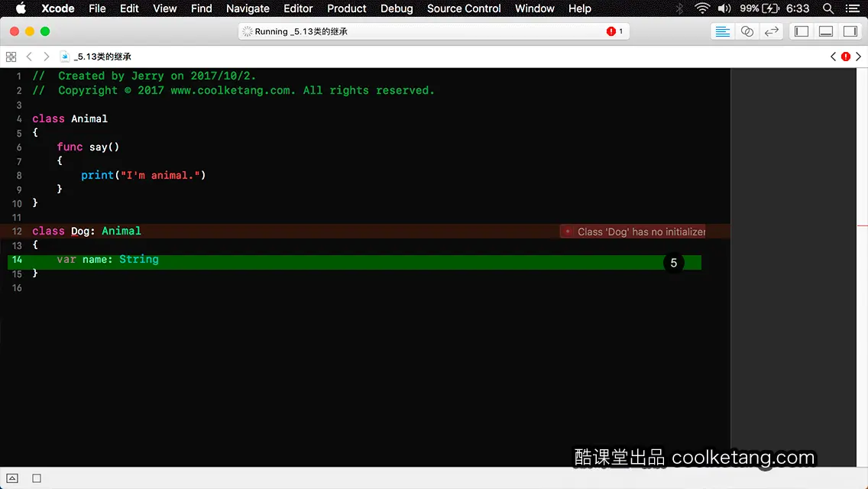Viewport: 868px width, 489px height.
Task: Toggle the debug area panel
Action: pyautogui.click(x=825, y=31)
